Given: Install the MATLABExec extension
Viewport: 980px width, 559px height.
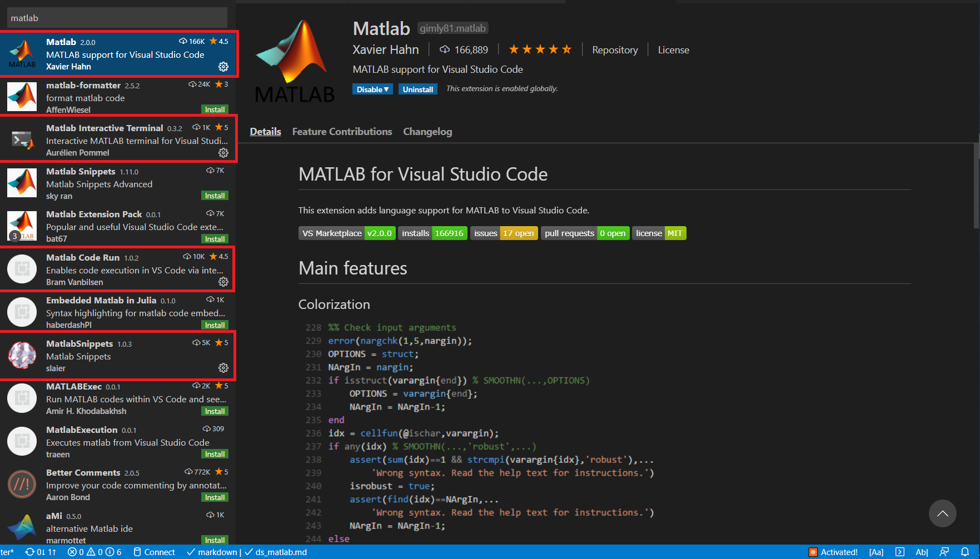Looking at the screenshot, I should [215, 411].
